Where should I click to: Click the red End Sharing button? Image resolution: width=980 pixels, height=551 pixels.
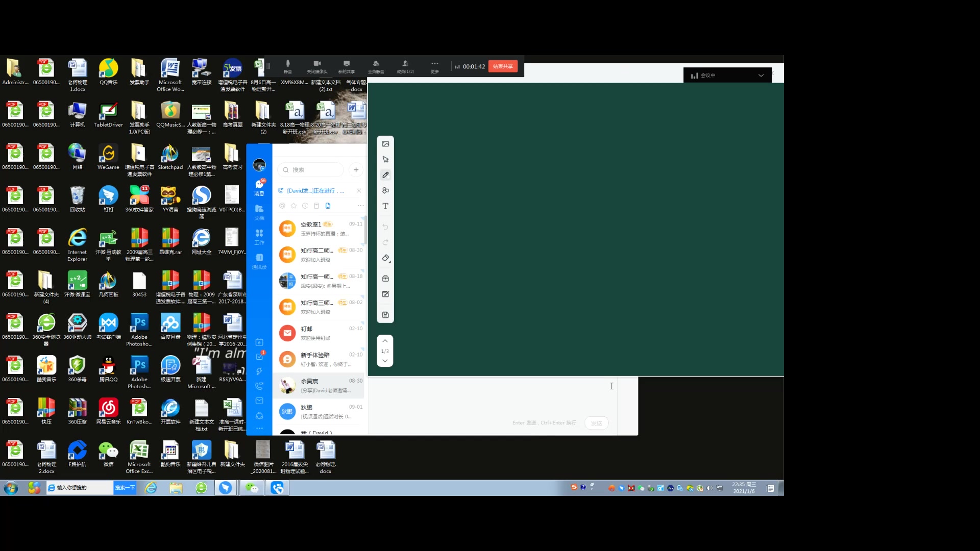pyautogui.click(x=503, y=66)
